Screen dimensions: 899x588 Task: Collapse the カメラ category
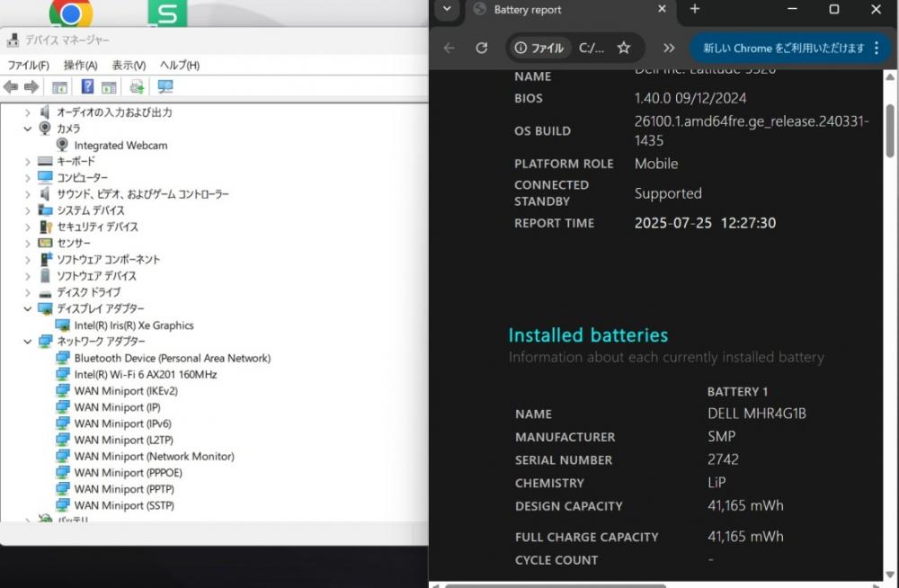tap(28, 129)
